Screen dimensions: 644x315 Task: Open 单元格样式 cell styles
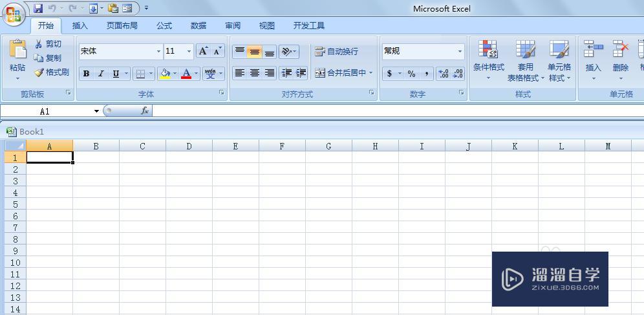pos(559,60)
